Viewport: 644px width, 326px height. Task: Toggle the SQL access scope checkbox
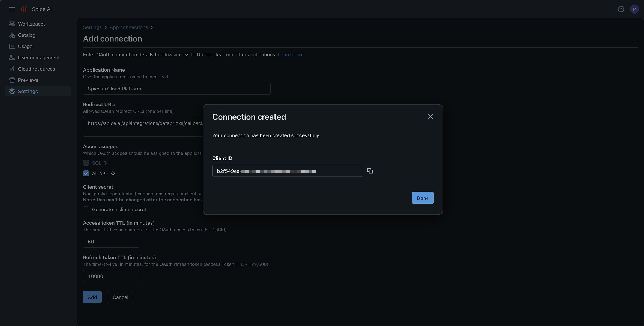86,163
